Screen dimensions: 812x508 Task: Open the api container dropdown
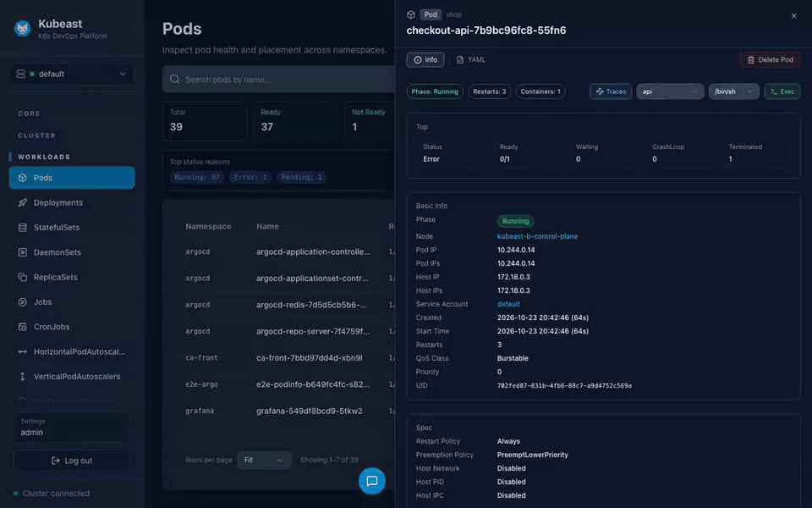[670, 91]
